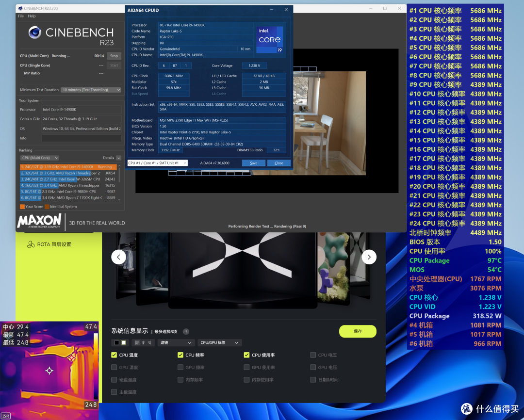Click the Cinebench R23 logo sphere icon
This screenshot has width=524, height=420.
tap(35, 32)
